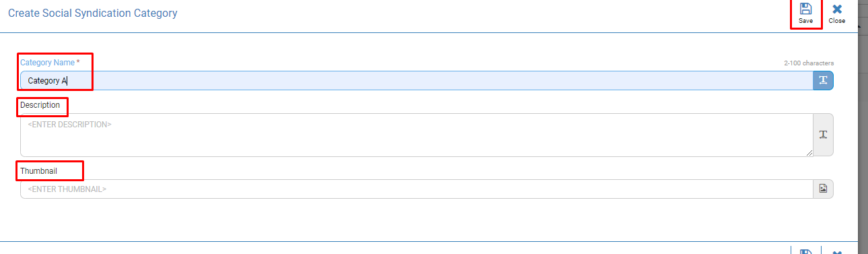Click the Thumbnail field label
The image size is (868, 254).
click(x=38, y=171)
